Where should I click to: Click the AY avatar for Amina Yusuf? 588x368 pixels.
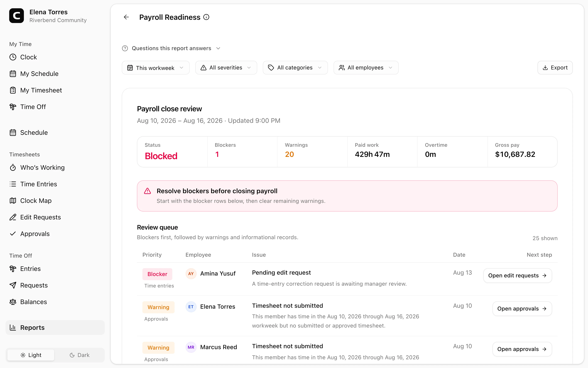[x=191, y=274]
